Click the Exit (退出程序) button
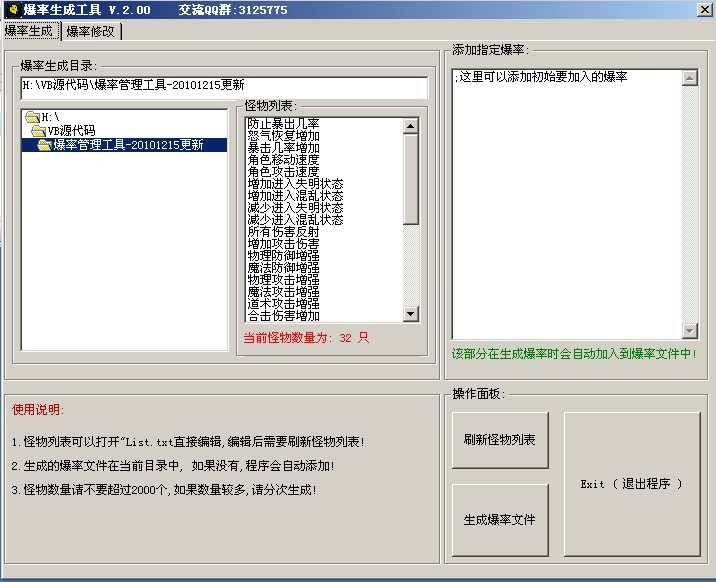 pos(631,484)
